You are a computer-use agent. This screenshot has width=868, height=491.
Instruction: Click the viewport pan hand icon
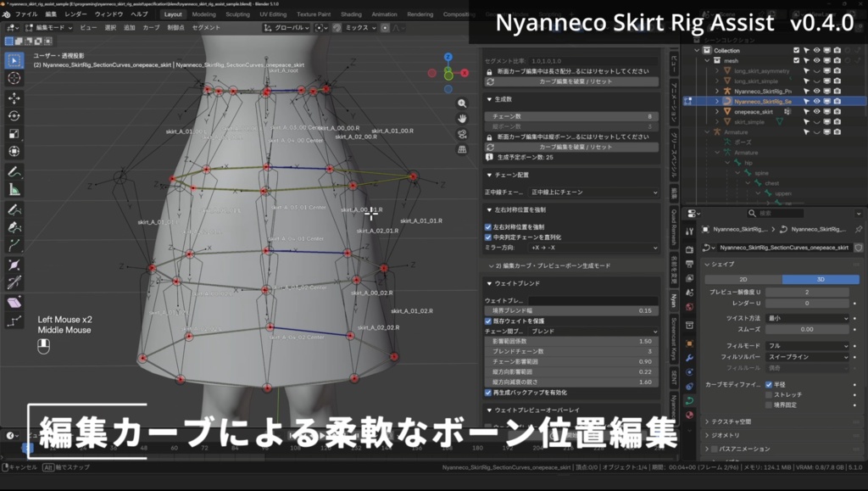tap(462, 119)
